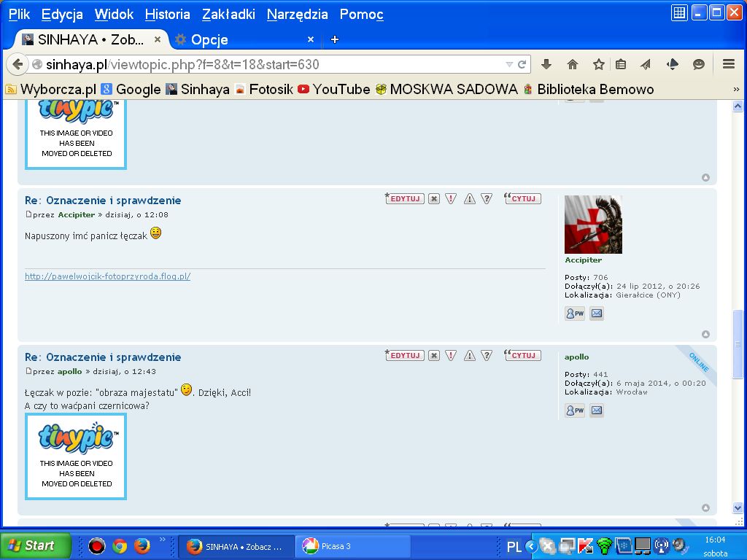Expand the quick launch chevron on the taskbar
747x560 pixels.
(x=162, y=540)
